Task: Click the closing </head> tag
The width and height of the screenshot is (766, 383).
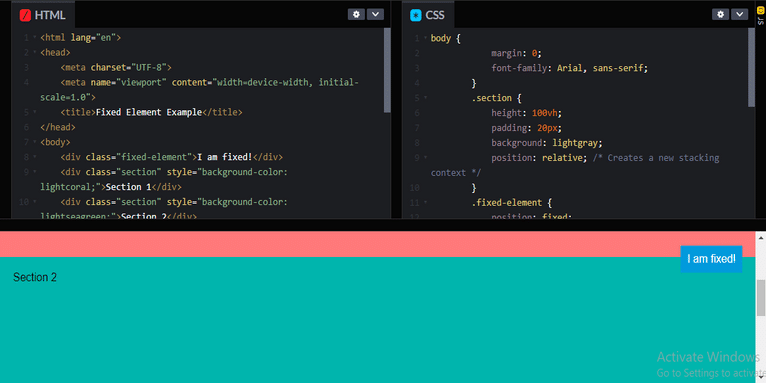Action: [x=58, y=128]
